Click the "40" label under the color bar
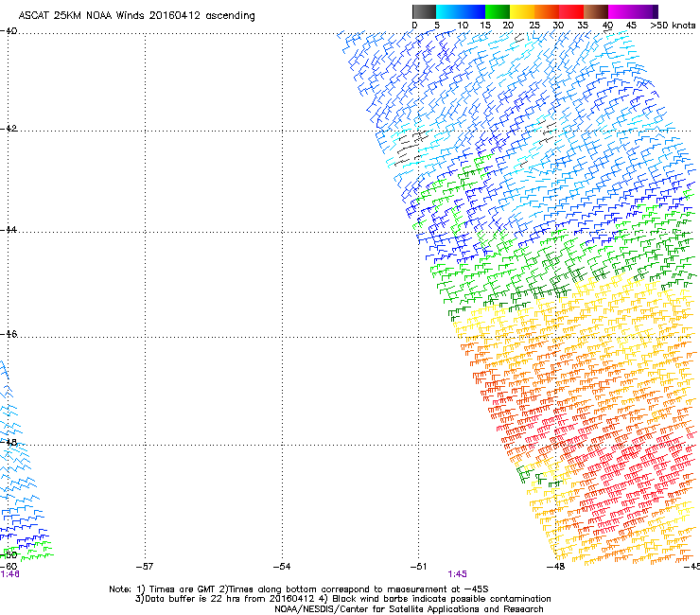The image size is (700, 615). [x=607, y=26]
